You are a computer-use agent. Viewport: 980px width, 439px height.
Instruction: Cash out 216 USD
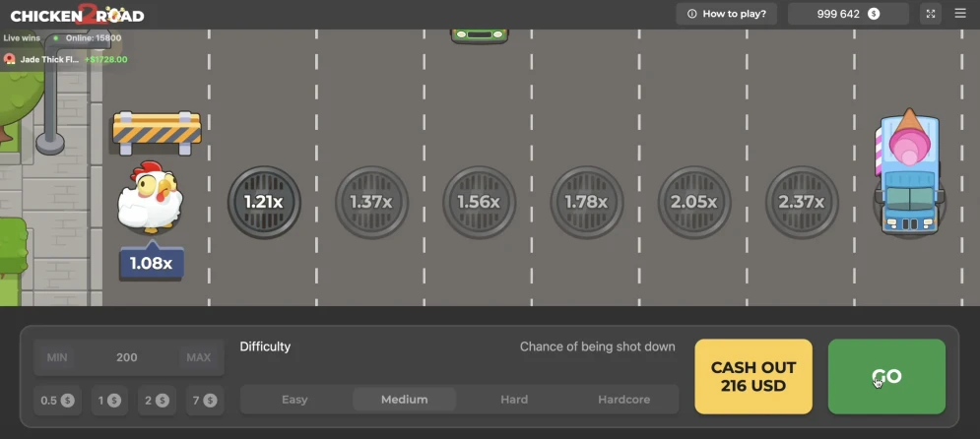[753, 377]
